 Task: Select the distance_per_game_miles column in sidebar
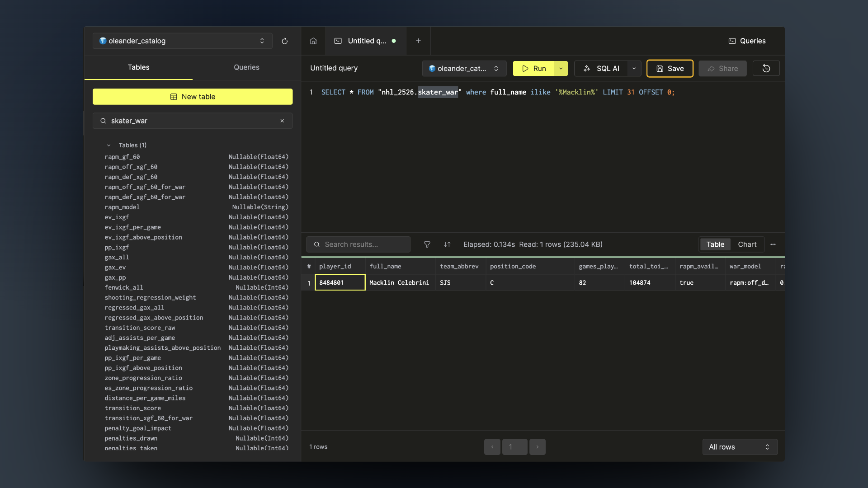pos(196,398)
